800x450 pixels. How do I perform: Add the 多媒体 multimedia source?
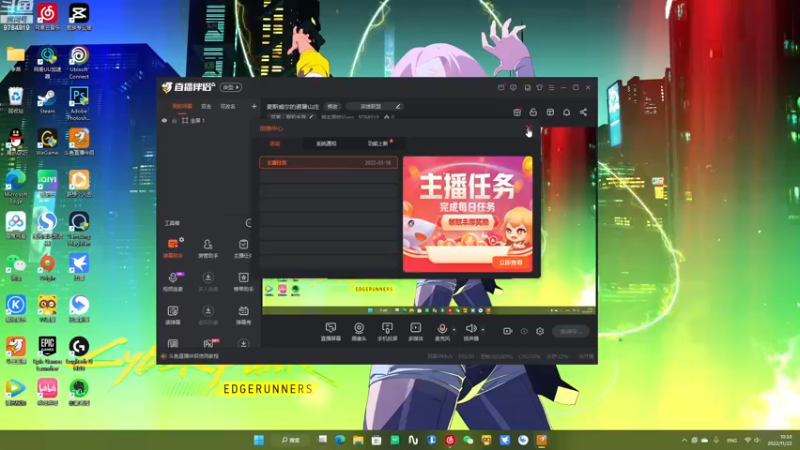416,331
